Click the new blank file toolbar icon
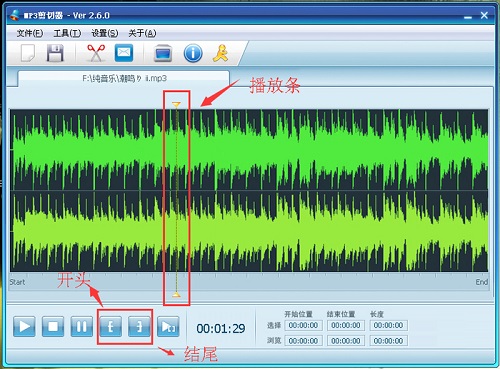The image size is (500, 369). (x=28, y=53)
